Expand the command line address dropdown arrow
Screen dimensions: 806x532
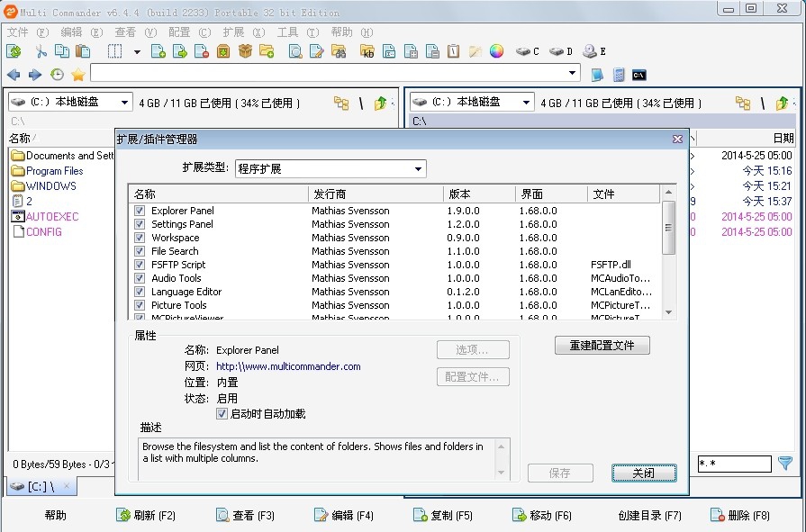tap(572, 73)
